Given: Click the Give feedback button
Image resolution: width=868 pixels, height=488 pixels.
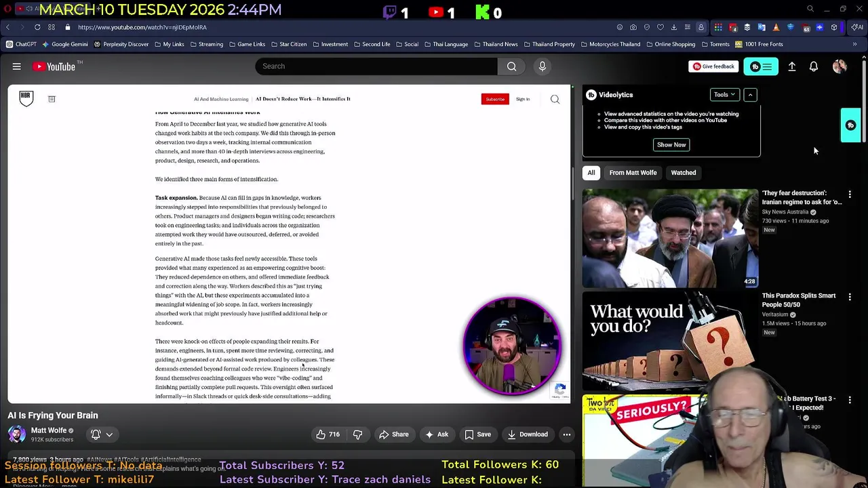Looking at the screenshot, I should tap(713, 66).
